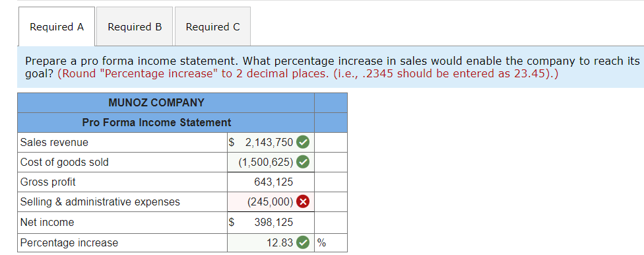This screenshot has height=255, width=644.
Task: Switch to the Required A tab
Action: tap(57, 26)
